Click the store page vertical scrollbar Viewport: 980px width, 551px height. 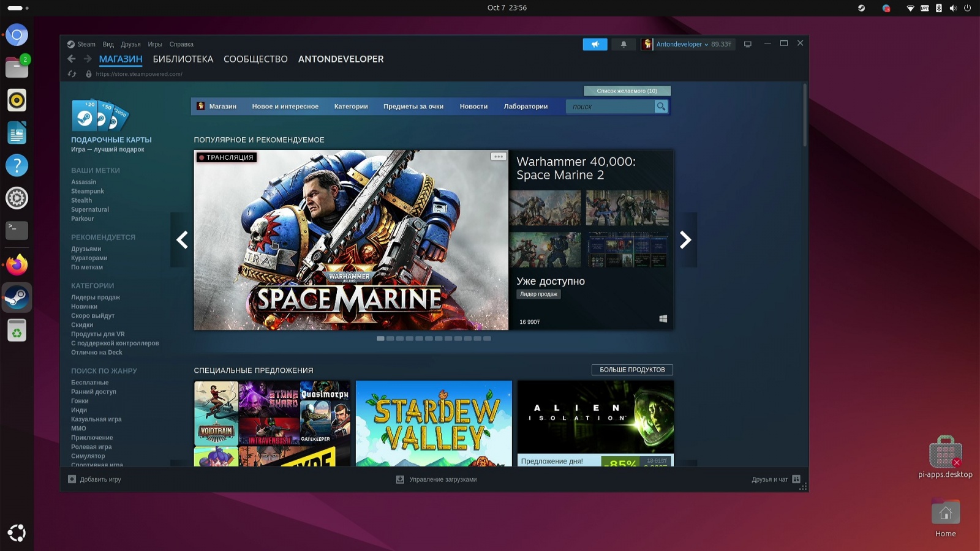click(x=804, y=115)
